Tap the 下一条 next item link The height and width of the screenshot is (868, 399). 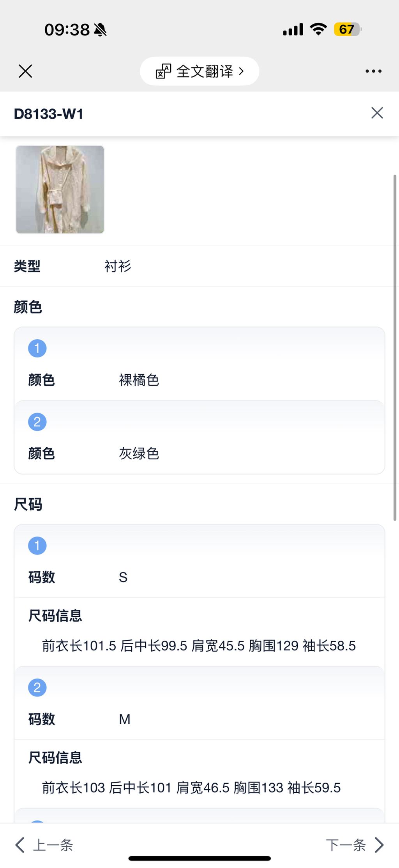pos(346,845)
